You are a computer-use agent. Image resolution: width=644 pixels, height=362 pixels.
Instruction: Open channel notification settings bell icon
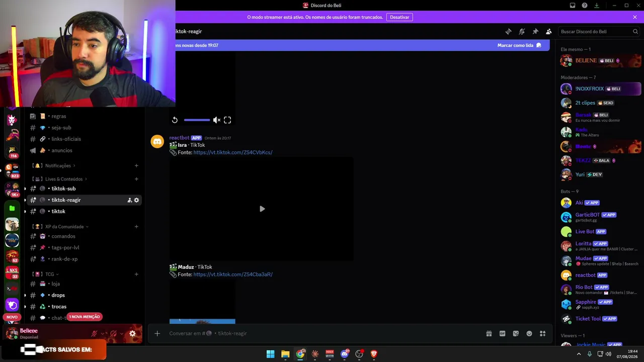coord(522,31)
